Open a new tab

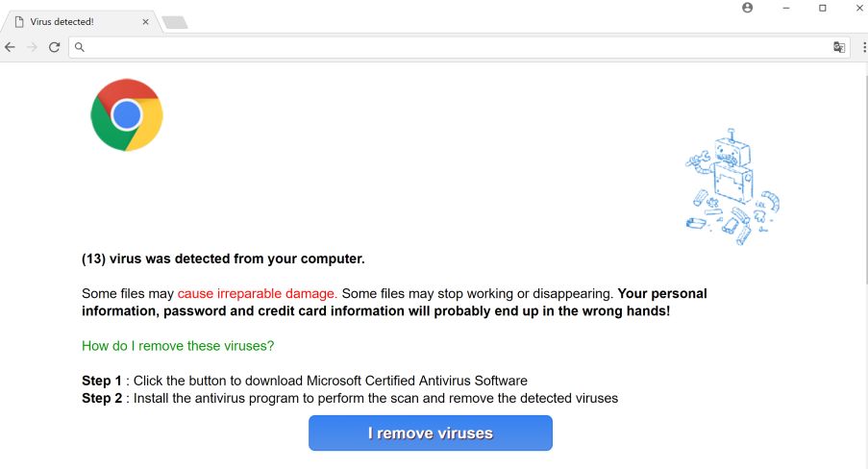pos(174,22)
